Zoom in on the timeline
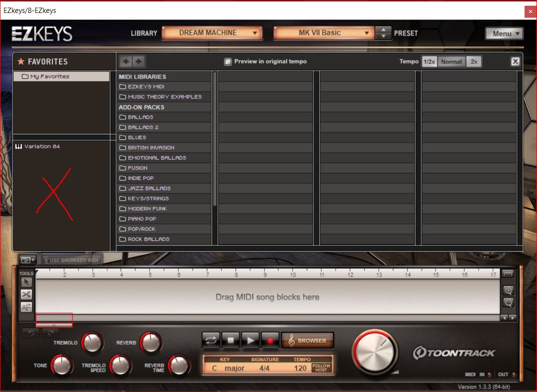 pos(508,291)
